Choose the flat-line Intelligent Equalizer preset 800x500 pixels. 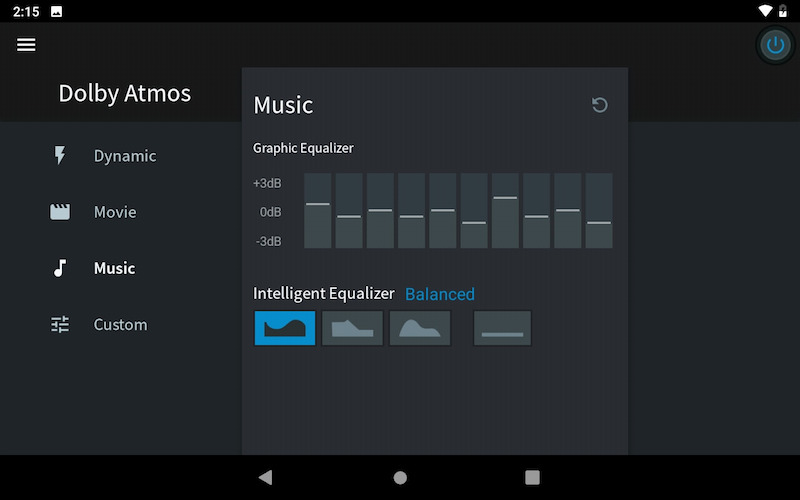(x=502, y=328)
